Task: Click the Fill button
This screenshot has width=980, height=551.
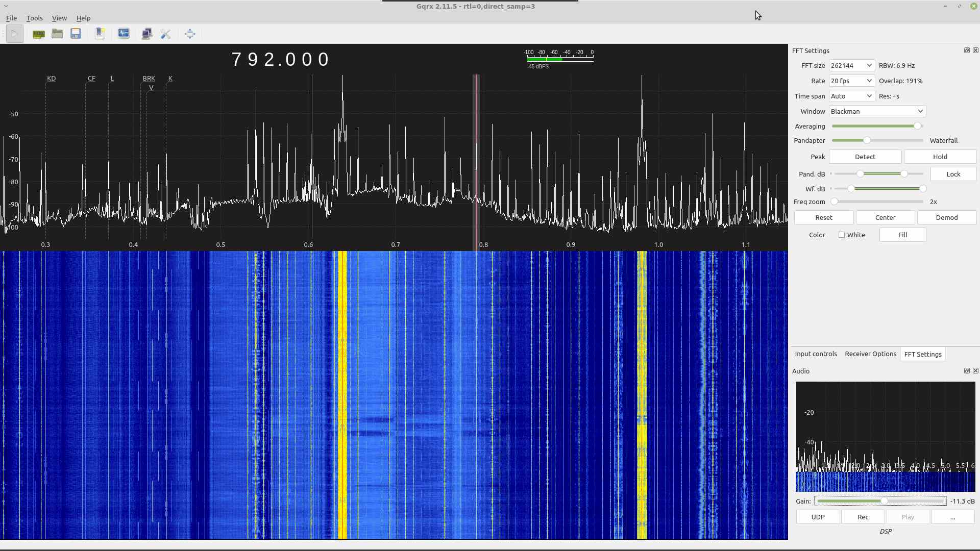Action: [902, 235]
